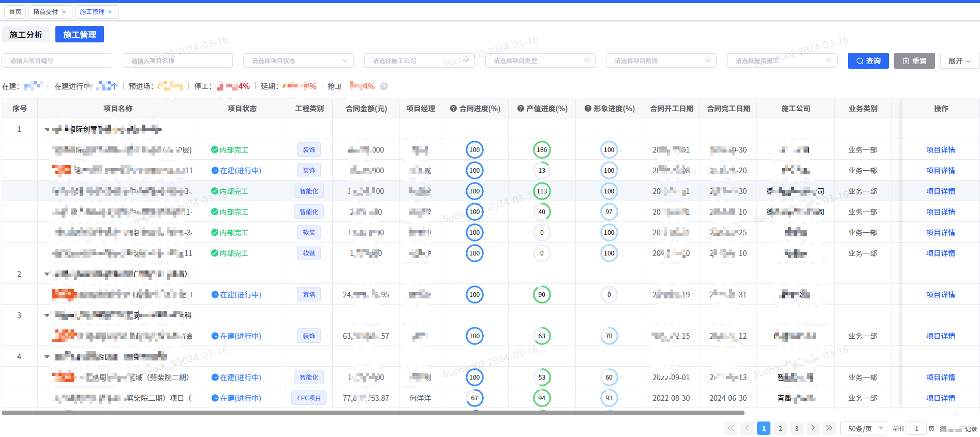Click the date 2022-08-30
Viewport: 980px width, 437px height.
click(671, 398)
